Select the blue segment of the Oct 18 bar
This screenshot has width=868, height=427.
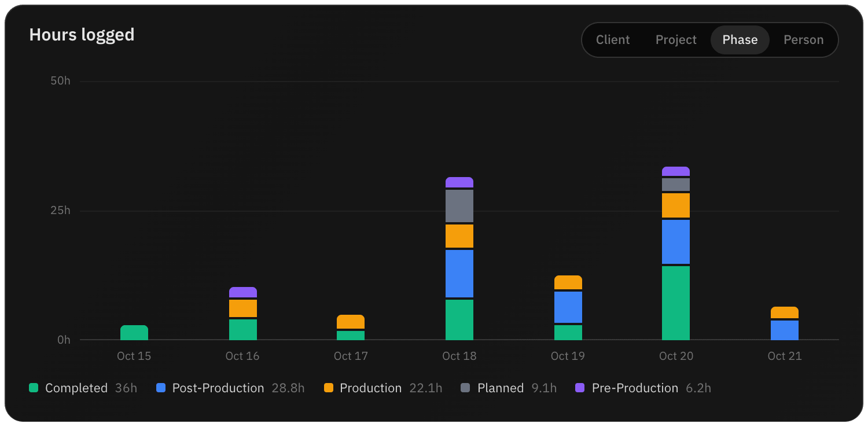tap(459, 274)
